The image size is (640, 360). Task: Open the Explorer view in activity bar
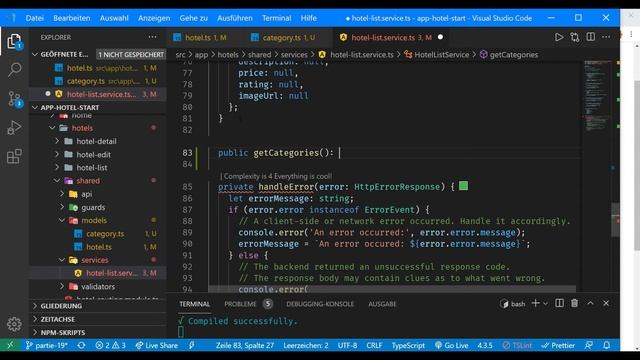(x=14, y=41)
